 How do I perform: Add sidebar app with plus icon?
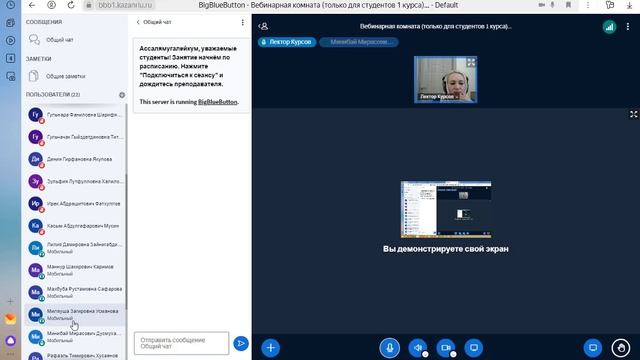(x=11, y=301)
